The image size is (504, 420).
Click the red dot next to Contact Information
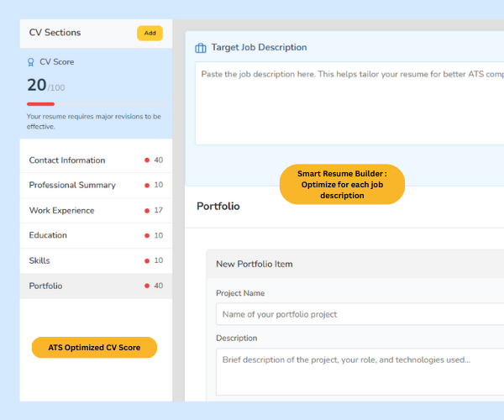pyautogui.click(x=146, y=160)
